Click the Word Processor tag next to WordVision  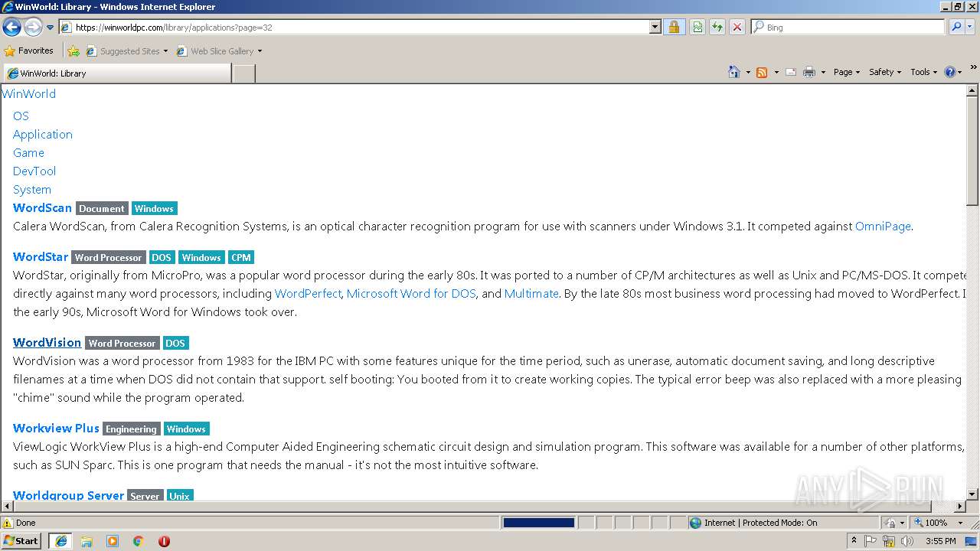click(122, 344)
